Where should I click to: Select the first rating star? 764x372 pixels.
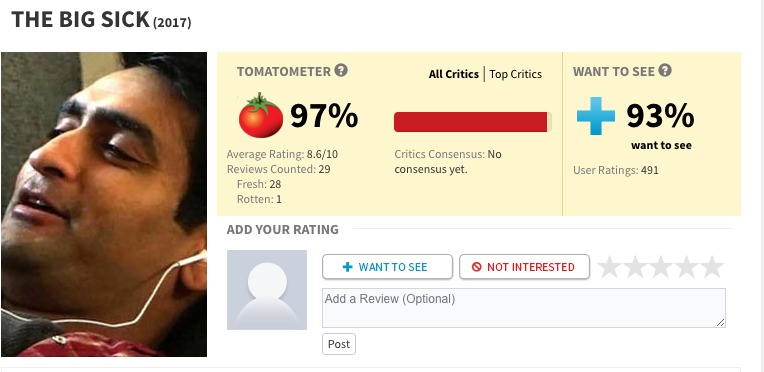(609, 267)
